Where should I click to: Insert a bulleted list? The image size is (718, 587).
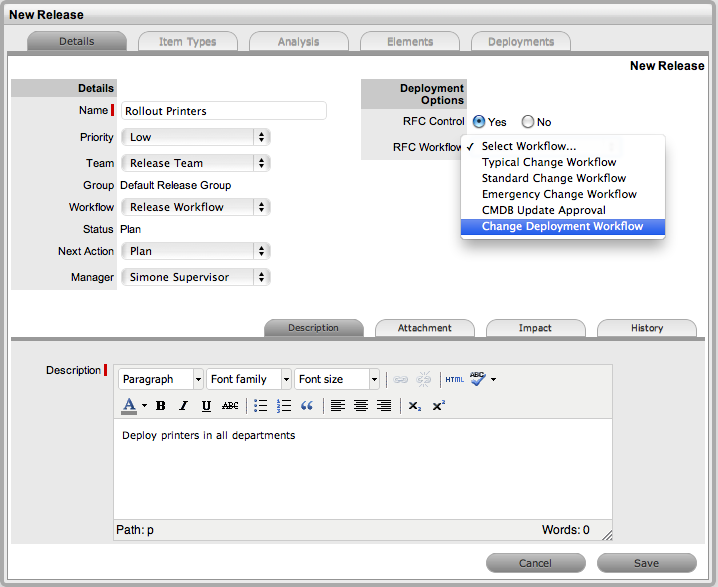(x=260, y=405)
